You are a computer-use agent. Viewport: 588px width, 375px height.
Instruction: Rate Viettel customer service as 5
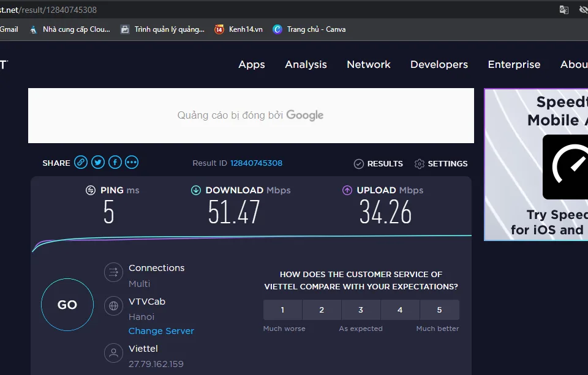point(440,310)
